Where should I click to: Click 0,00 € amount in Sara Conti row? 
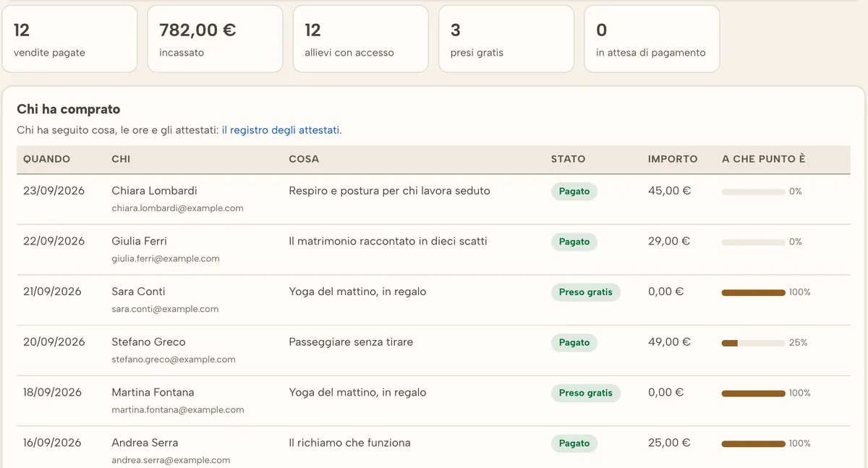666,292
